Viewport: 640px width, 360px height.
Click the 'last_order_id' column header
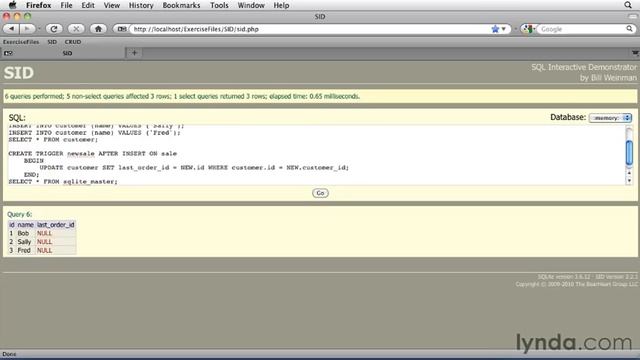pyautogui.click(x=56, y=224)
